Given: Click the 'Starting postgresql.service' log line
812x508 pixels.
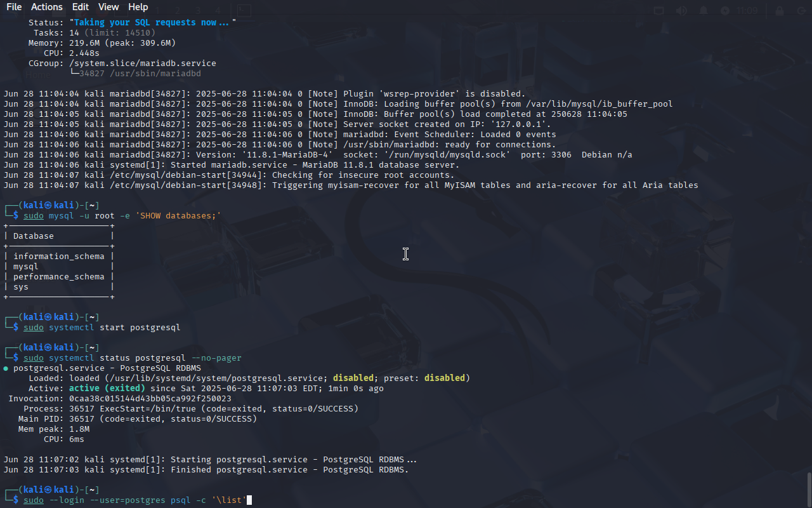Looking at the screenshot, I should pyautogui.click(x=210, y=460).
